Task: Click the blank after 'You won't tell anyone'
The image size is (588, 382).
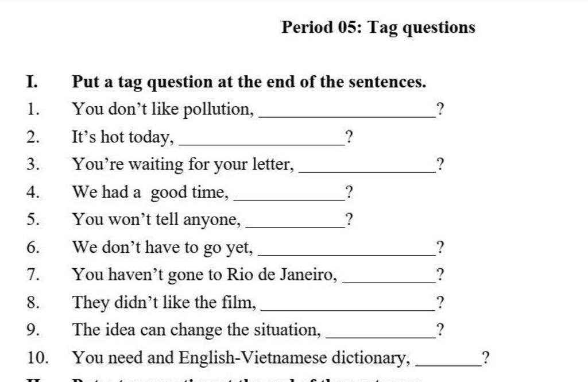Action: pyautogui.click(x=295, y=224)
